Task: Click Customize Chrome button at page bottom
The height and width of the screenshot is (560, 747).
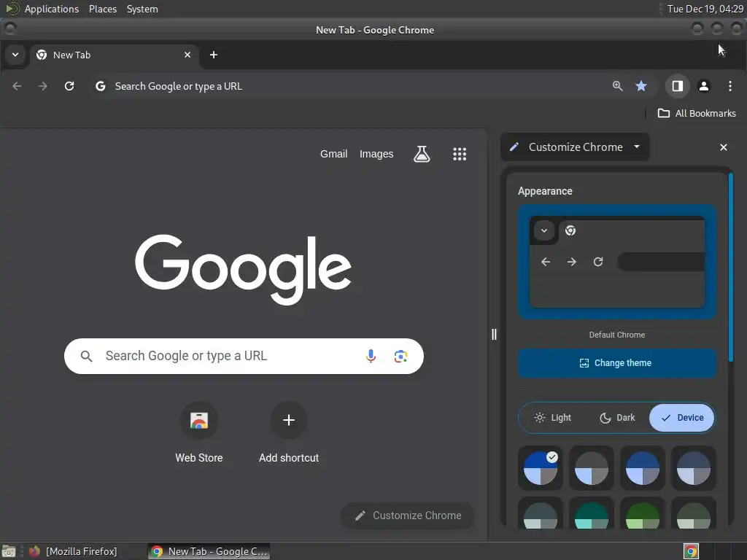Action: (x=407, y=516)
